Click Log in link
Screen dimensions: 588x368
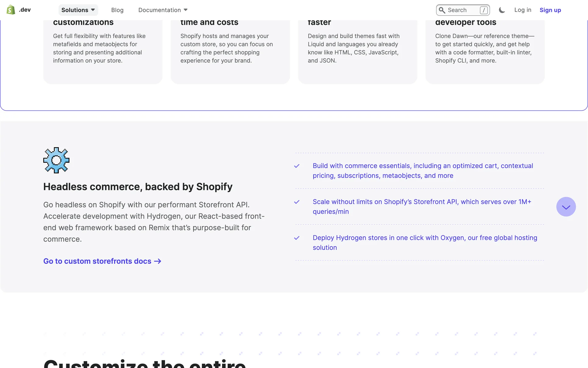point(522,10)
